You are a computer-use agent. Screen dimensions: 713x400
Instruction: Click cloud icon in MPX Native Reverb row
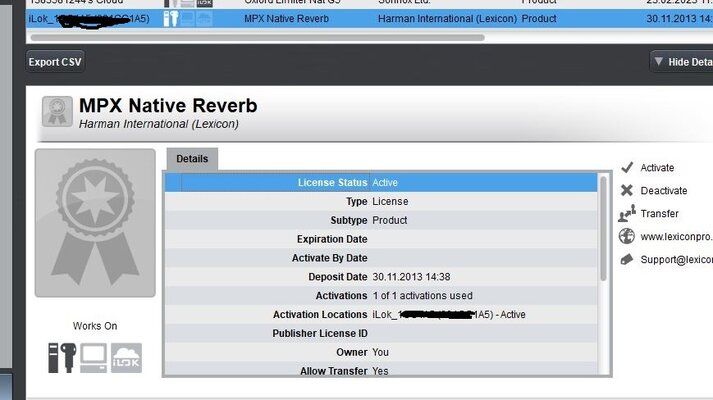[204, 19]
